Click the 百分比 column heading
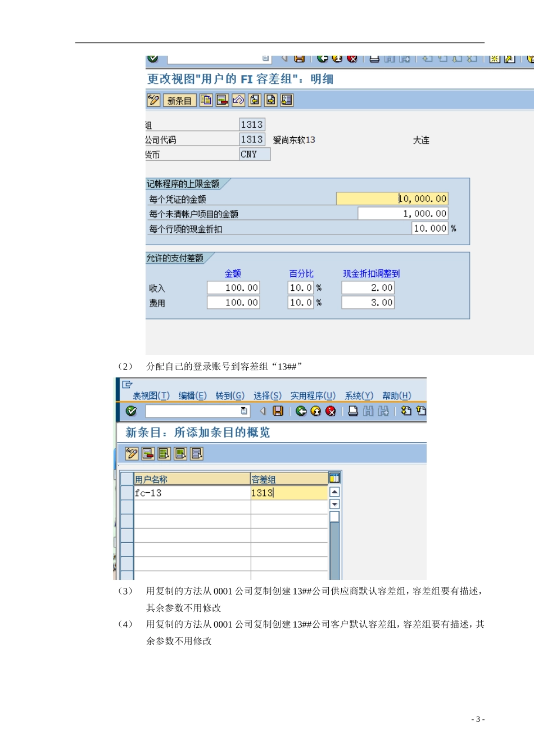The image size is (534, 756). (x=301, y=274)
